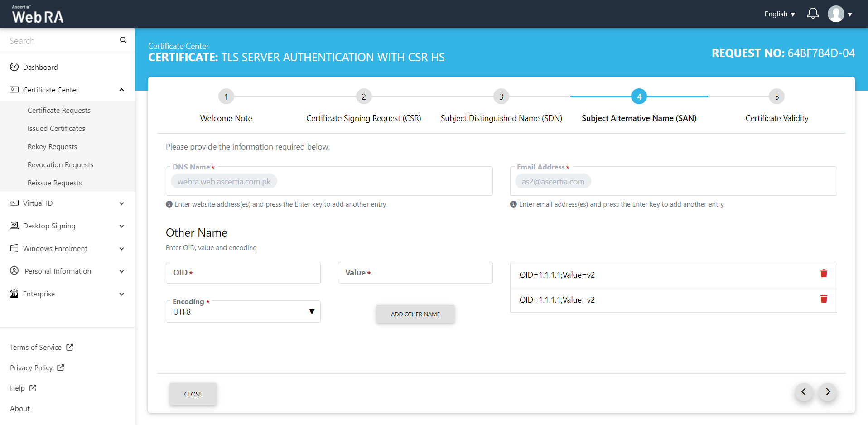Open the Encoding UTF8 dropdown
This screenshot has height=425, width=868.
(x=243, y=312)
